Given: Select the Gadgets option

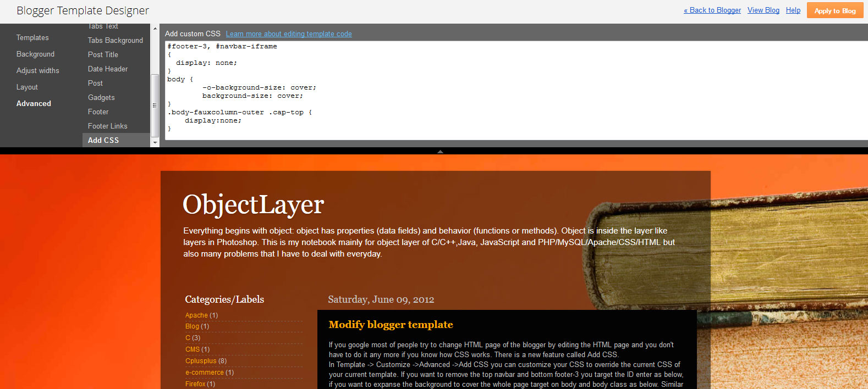Looking at the screenshot, I should [101, 97].
